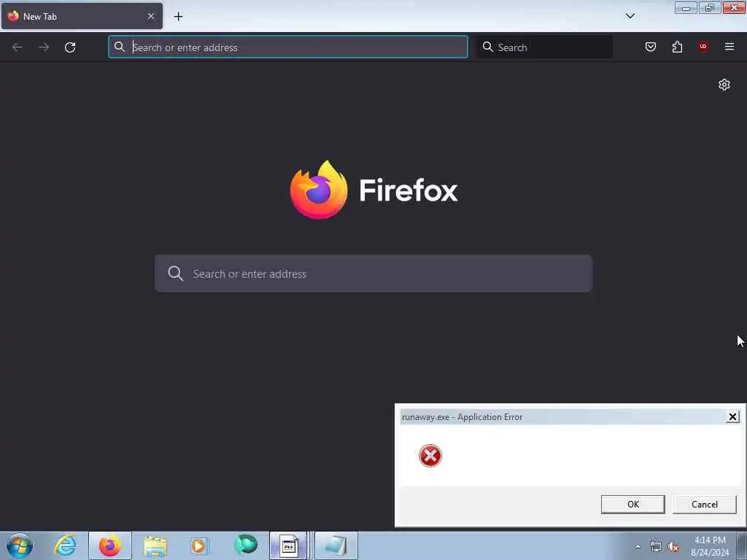
Task: Click the Show Desktop strip
Action: click(x=742, y=545)
